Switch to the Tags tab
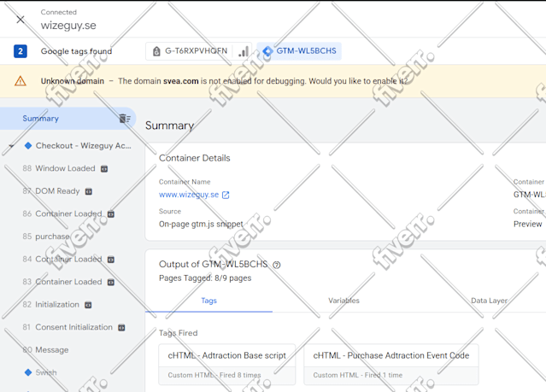Screen dimensions: 546x392 click(209, 301)
